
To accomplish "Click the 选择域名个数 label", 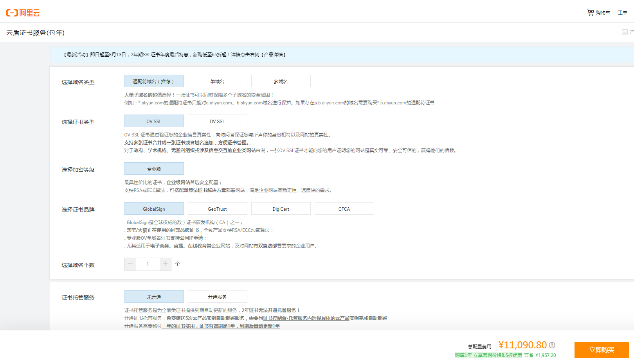I will point(78,265).
